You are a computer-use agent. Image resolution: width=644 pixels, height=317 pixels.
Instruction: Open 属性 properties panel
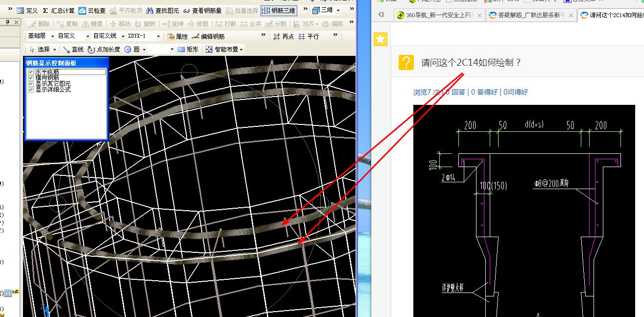(177, 36)
